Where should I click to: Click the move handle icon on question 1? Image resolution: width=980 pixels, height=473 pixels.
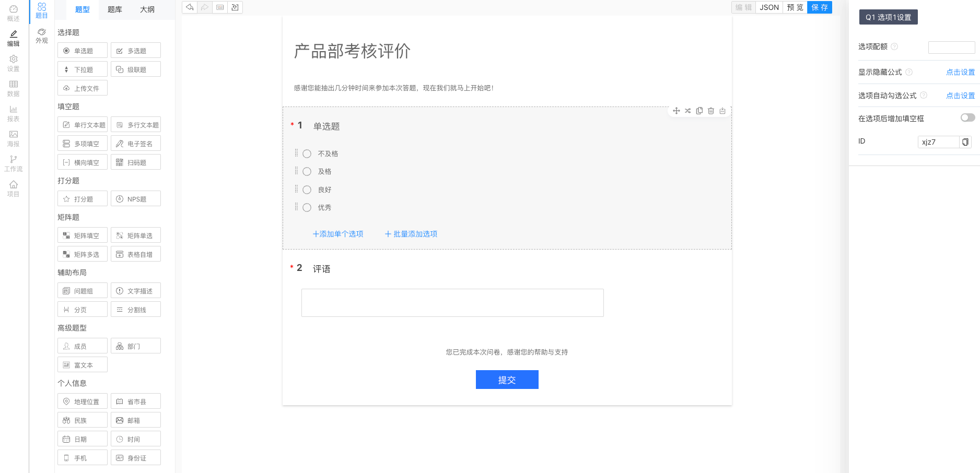[x=676, y=111]
